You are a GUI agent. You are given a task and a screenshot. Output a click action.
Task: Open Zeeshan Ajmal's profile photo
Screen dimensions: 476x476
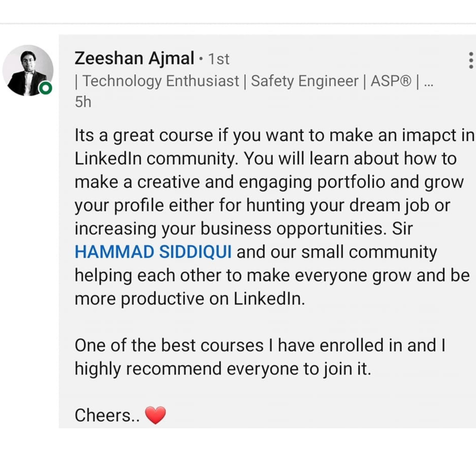coord(28,70)
